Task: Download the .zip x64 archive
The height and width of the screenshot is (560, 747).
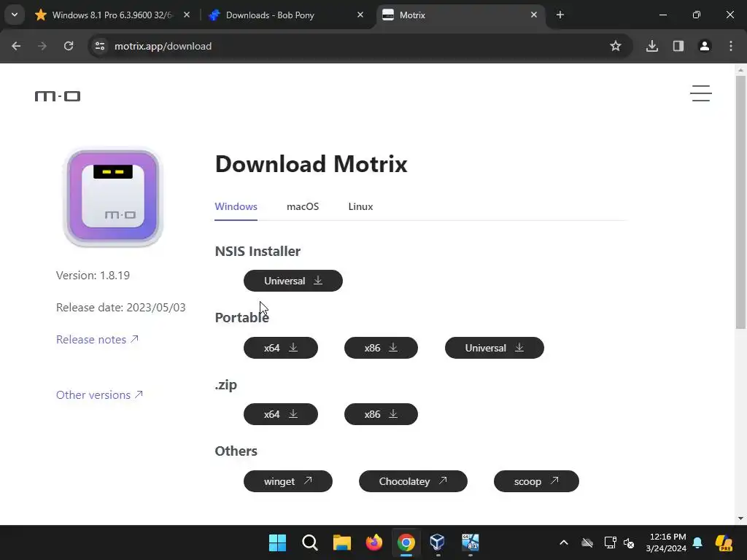Action: point(281,414)
